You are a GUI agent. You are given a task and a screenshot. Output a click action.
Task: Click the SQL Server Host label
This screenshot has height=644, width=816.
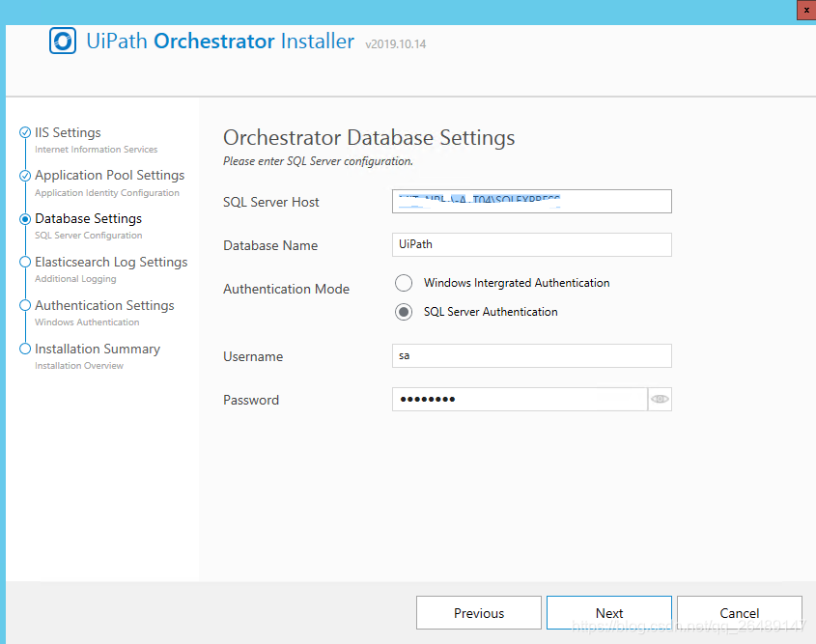coord(271,203)
